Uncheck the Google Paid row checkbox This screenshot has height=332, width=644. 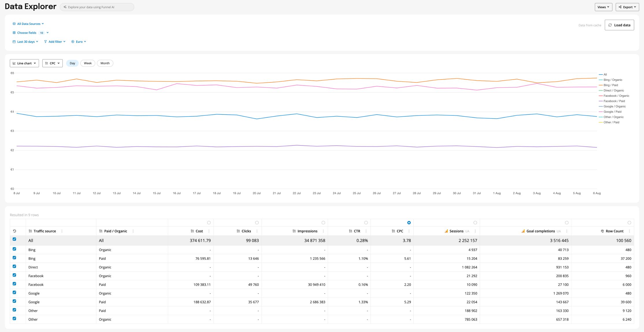pos(14,301)
